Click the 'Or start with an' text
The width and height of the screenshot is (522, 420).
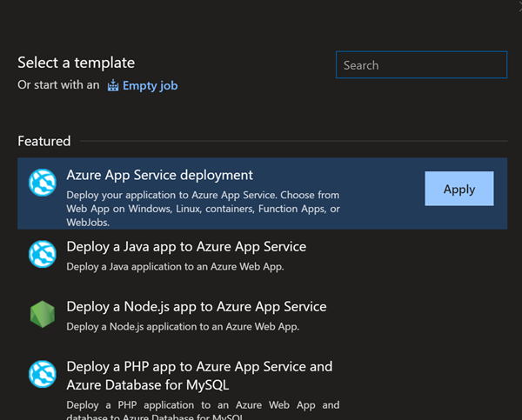58,86
